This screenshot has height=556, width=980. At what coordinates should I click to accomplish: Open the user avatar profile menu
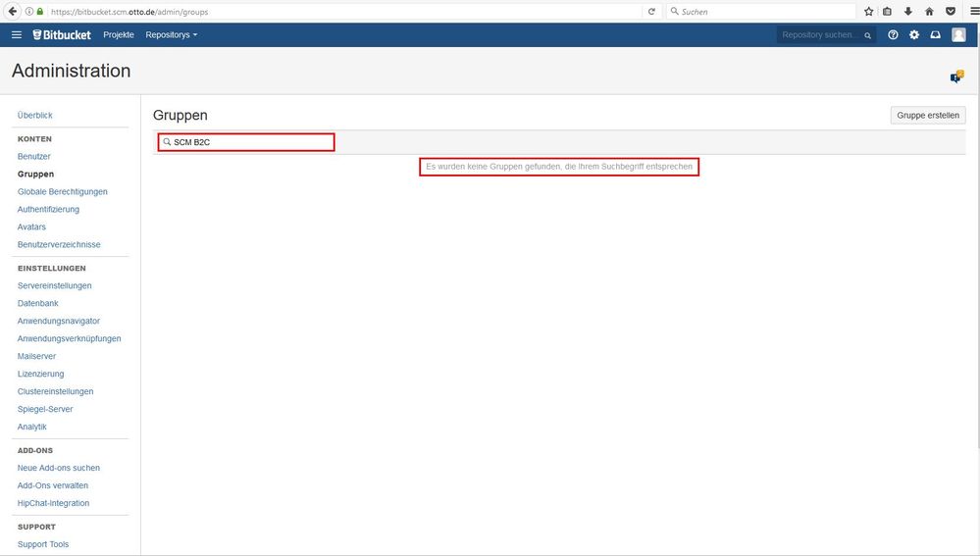click(x=958, y=35)
